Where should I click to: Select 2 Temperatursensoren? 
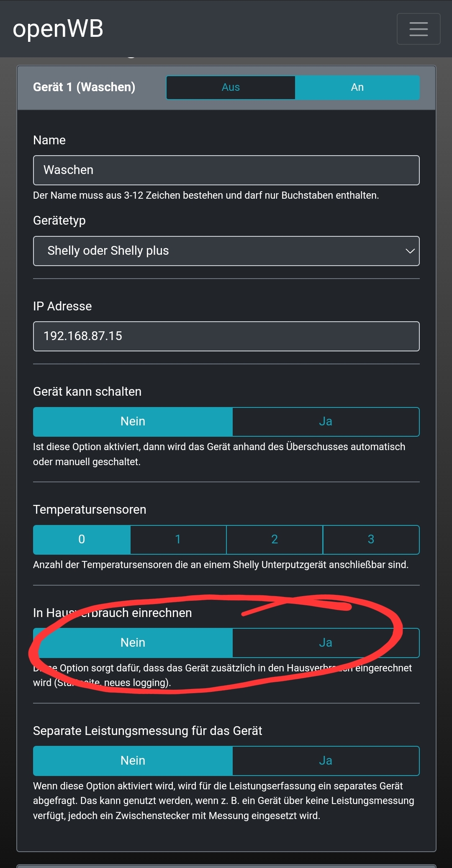point(275,540)
